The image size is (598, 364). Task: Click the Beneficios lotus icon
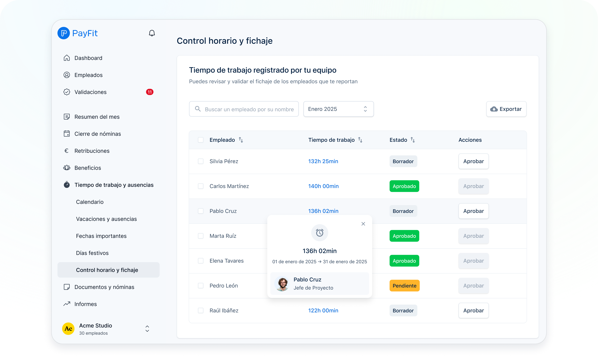pos(67,168)
